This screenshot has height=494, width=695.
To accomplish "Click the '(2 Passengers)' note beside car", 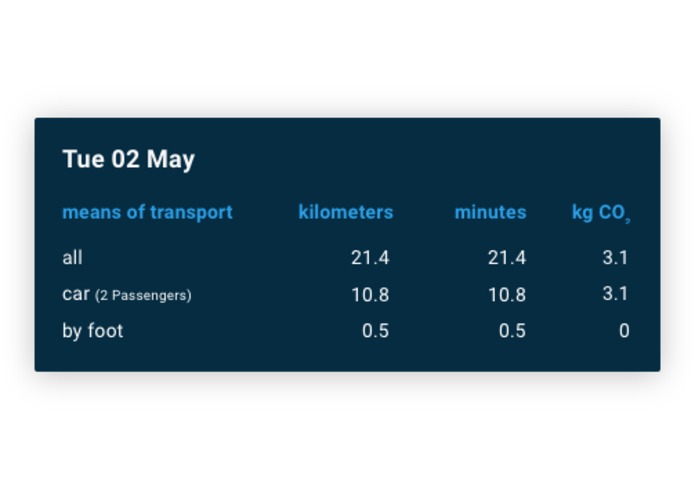I will (x=143, y=296).
